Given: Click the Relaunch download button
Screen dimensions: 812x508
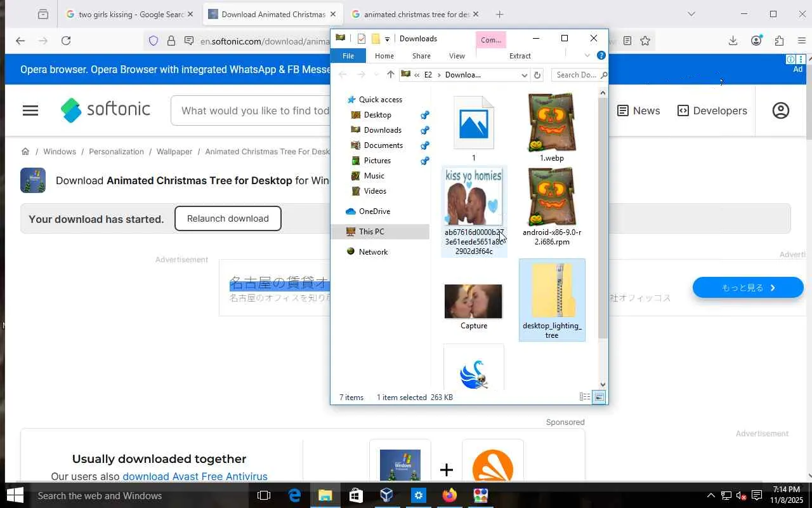Looking at the screenshot, I should (228, 218).
